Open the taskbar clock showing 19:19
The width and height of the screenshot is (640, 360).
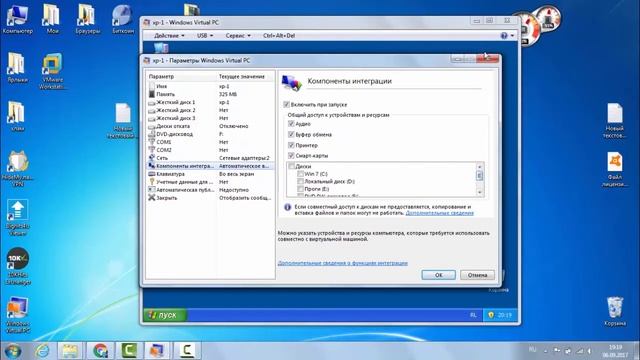(615, 351)
